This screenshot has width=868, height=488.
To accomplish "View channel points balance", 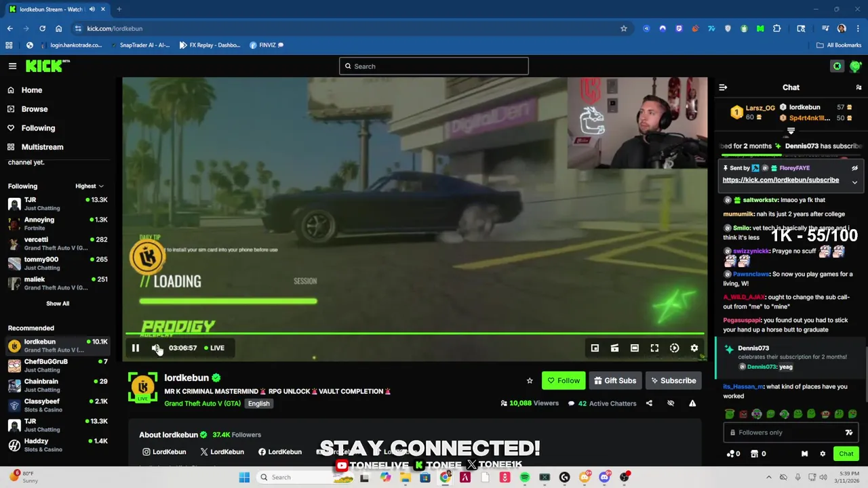I will [733, 454].
